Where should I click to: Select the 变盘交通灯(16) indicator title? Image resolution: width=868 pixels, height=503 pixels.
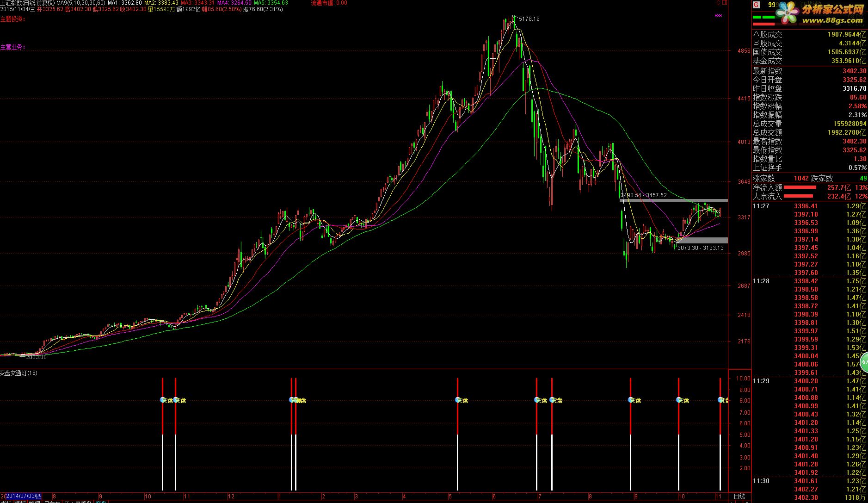(x=19, y=373)
